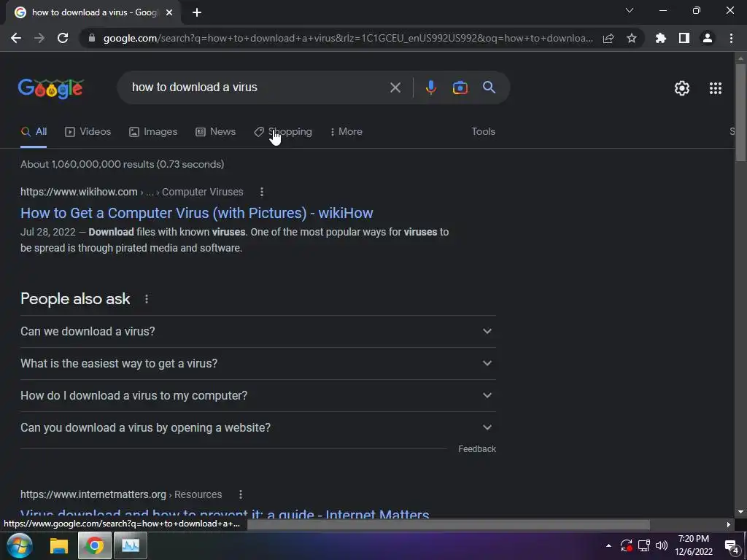This screenshot has width=747, height=560.
Task: Click the horizontal scrollbar thumb
Action: pos(449,525)
